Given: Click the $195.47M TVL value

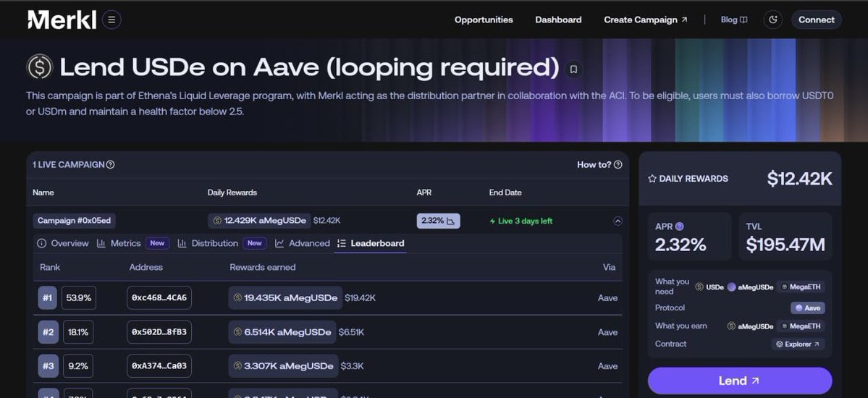Looking at the screenshot, I should [x=785, y=245].
